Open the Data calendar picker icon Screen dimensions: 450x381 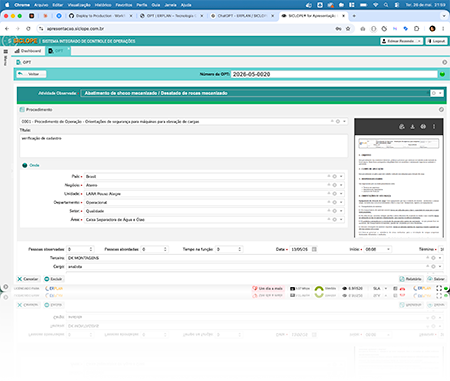(314, 249)
